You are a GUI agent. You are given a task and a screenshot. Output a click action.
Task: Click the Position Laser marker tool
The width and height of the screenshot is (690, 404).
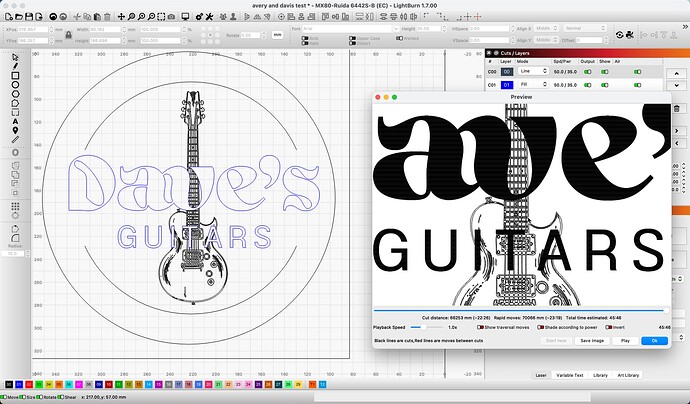click(15, 130)
